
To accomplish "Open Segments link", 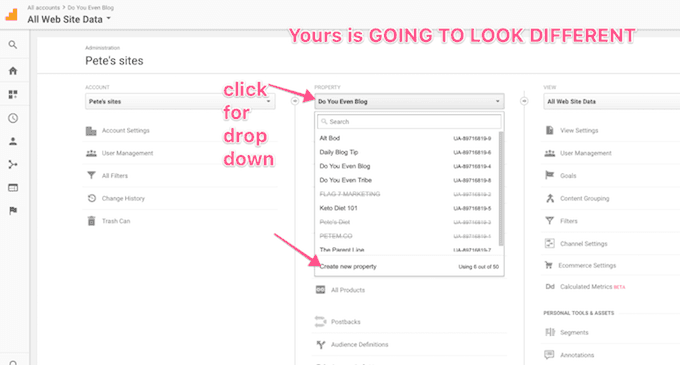I will tap(574, 332).
